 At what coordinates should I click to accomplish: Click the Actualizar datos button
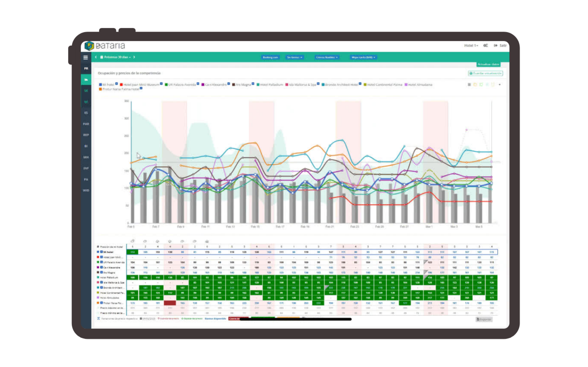point(489,64)
